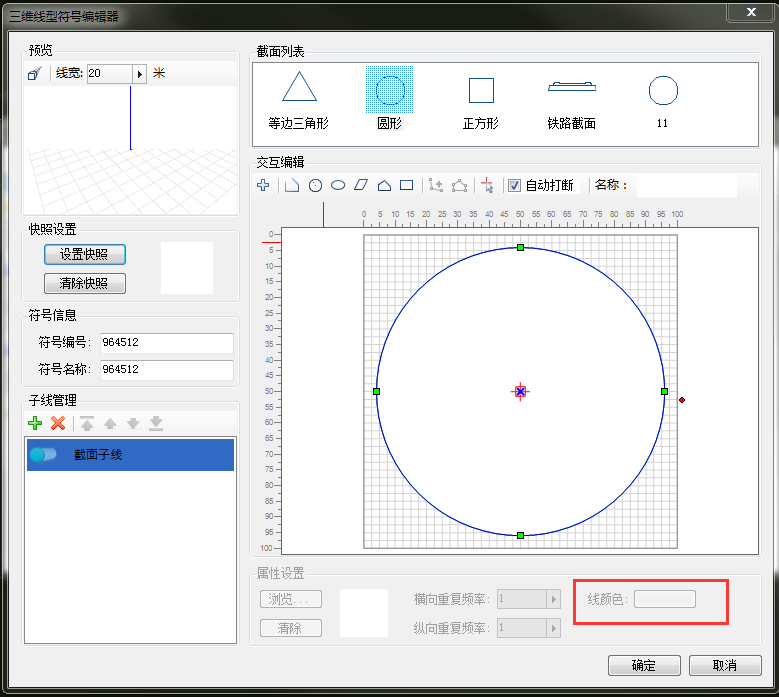Click the move to top arrow icon
779x697 pixels.
coord(87,423)
